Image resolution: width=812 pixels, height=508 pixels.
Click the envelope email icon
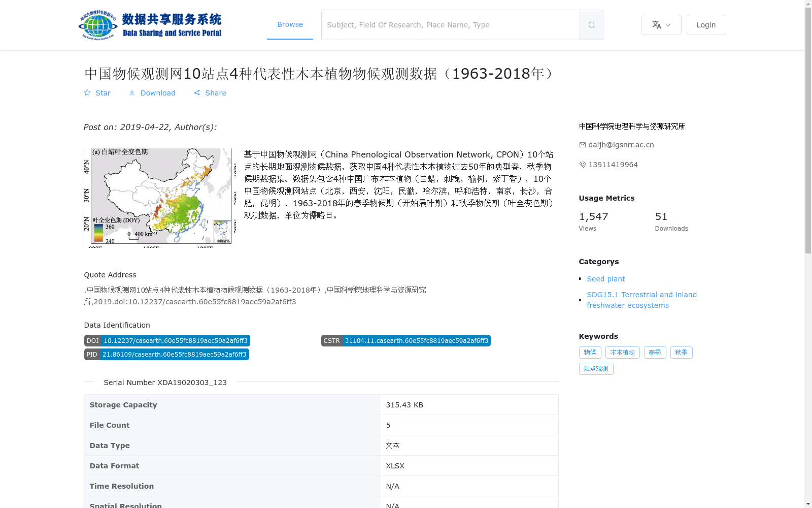point(583,145)
